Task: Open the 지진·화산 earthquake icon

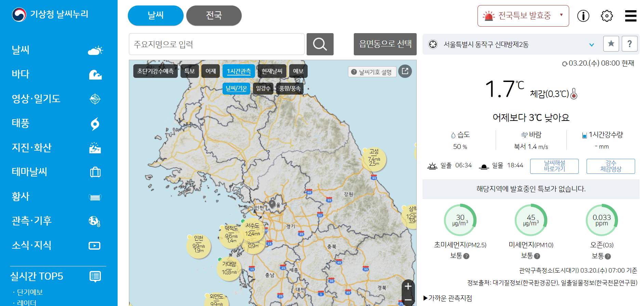Action: 95,148
